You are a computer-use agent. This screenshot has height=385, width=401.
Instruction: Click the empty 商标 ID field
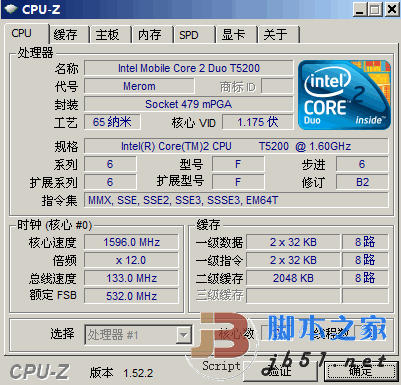tap(277, 86)
